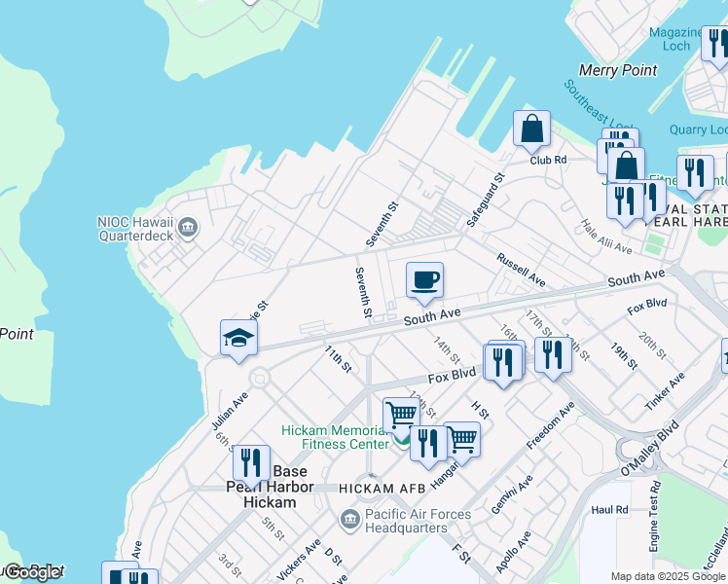728x584 pixels.
Task: Click the Map data ©2025 Google attribution
Action: point(668,576)
